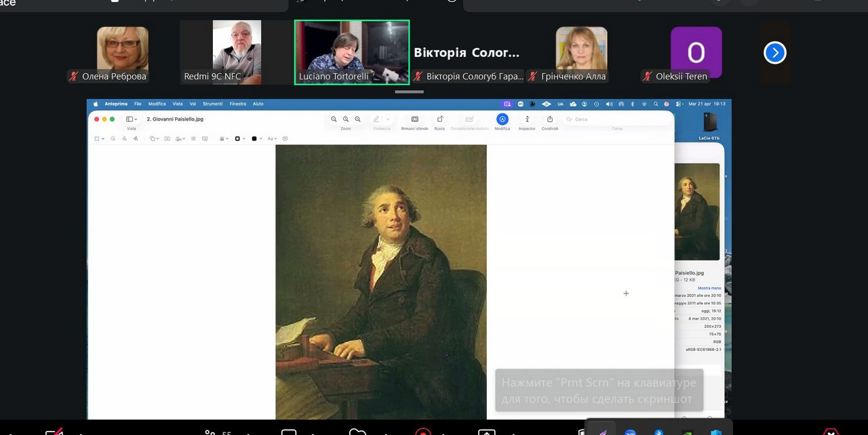Open the Vai menu
This screenshot has width=868, height=435.
(x=193, y=104)
